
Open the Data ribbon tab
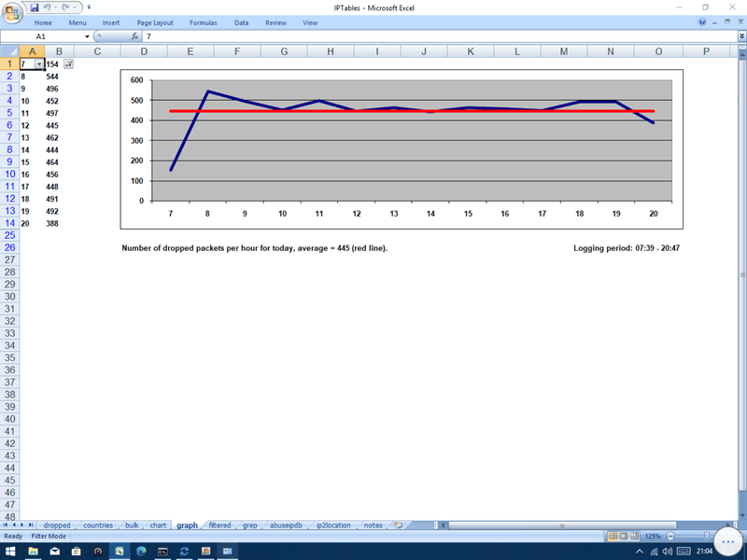coord(242,22)
